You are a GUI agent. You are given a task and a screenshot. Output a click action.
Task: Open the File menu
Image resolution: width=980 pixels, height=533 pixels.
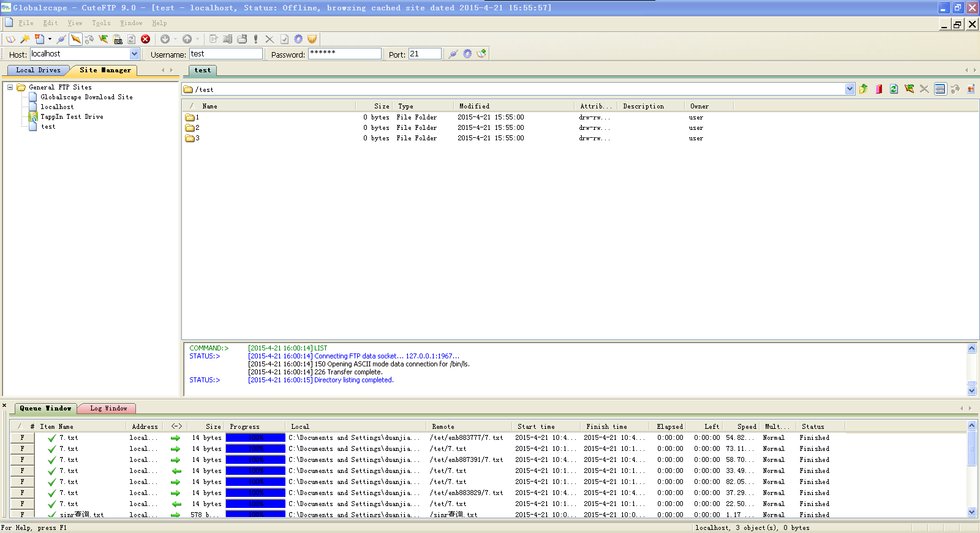click(26, 23)
